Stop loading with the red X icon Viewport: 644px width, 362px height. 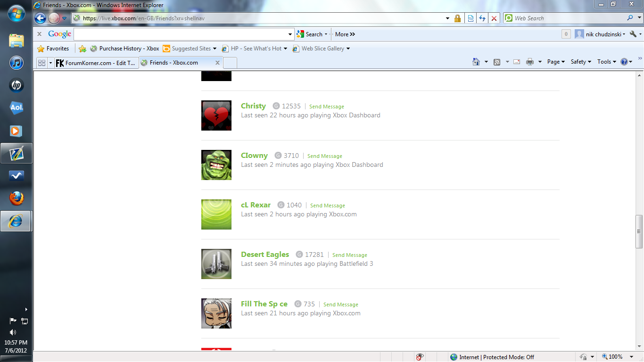494,18
